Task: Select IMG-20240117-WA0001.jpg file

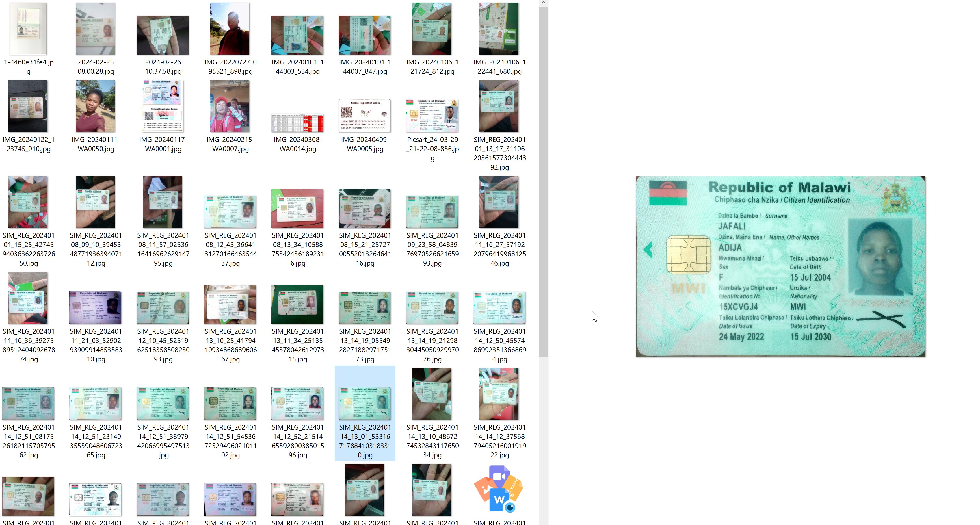Action: 162,106
